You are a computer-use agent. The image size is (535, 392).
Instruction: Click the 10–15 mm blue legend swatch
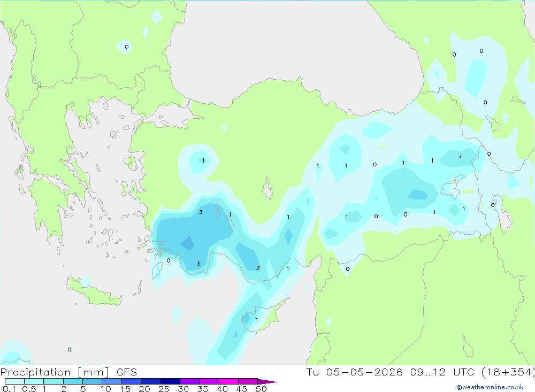112,381
